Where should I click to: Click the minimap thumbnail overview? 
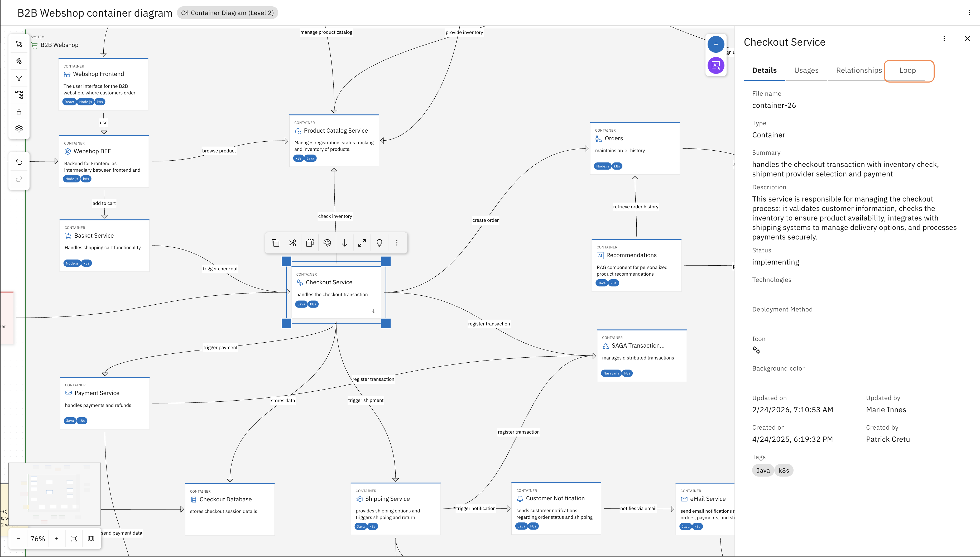pos(55,493)
